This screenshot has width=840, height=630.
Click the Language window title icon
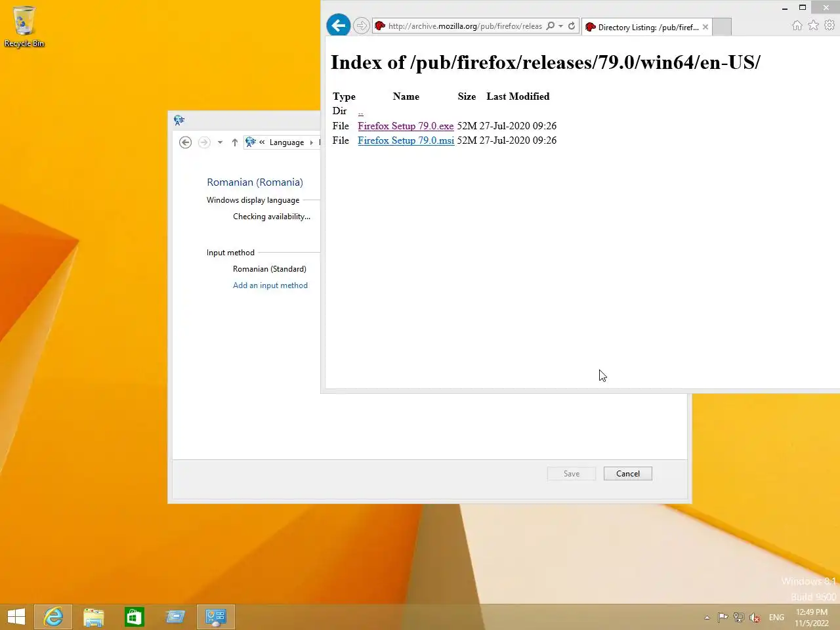tap(179, 120)
